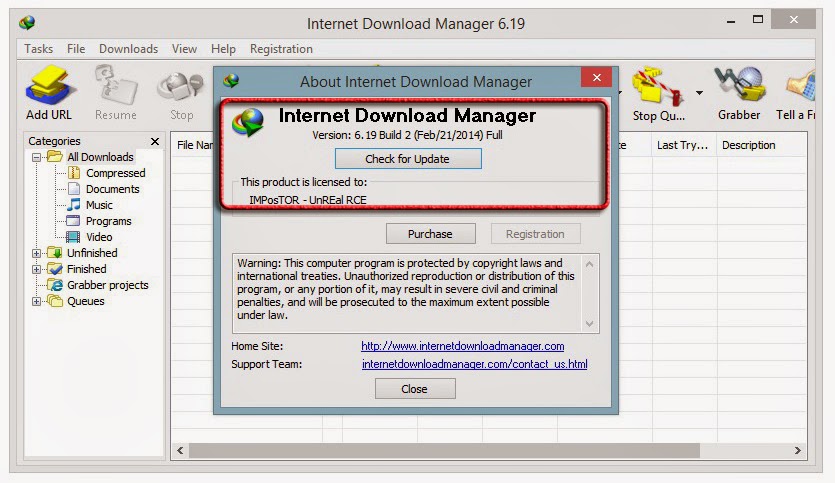Click the Description column header
The width and height of the screenshot is (835, 483).
click(762, 145)
